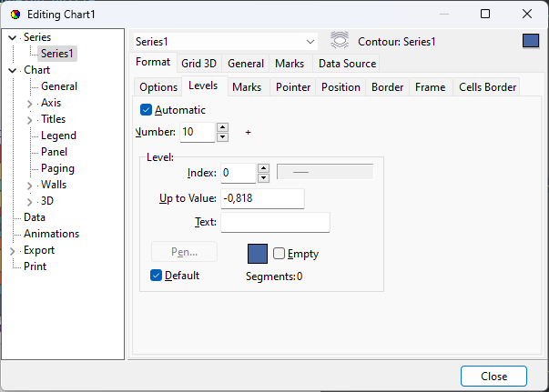The width and height of the screenshot is (549, 392).
Task: Select General under Chart in tree
Action: (59, 86)
